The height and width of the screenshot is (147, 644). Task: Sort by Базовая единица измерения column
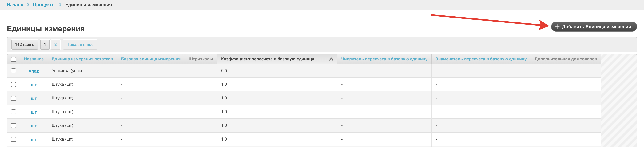(150, 59)
